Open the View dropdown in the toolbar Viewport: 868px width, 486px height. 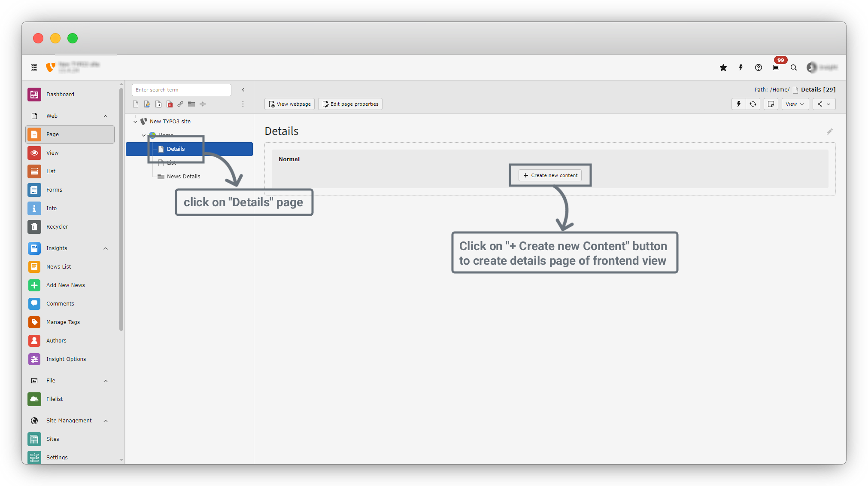(x=795, y=104)
